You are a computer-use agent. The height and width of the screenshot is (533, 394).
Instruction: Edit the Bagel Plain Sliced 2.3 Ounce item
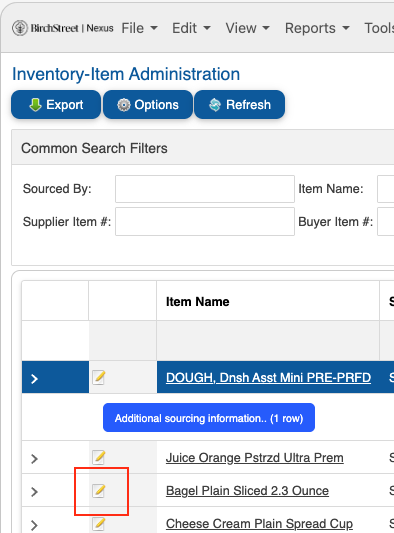99,491
